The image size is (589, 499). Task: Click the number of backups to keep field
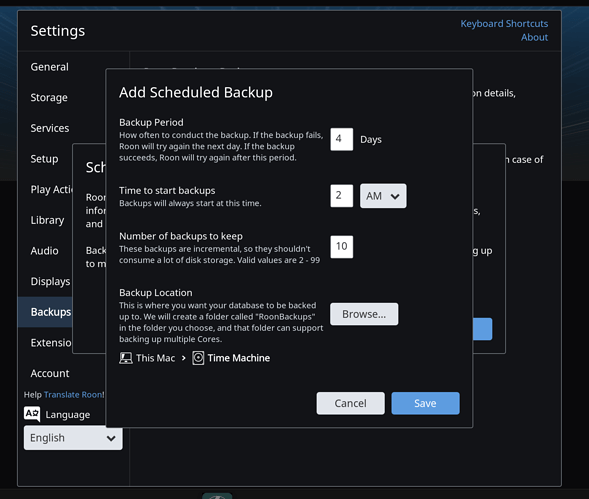[341, 247]
